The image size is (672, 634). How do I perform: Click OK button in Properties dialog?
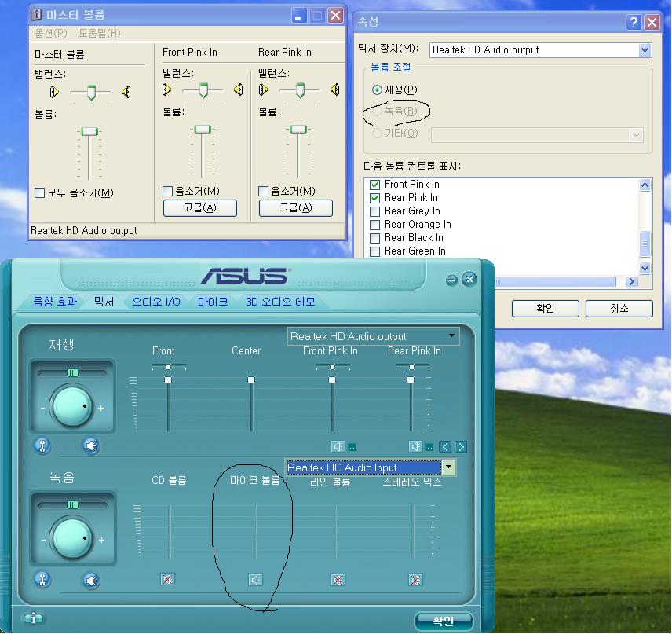[x=545, y=309]
